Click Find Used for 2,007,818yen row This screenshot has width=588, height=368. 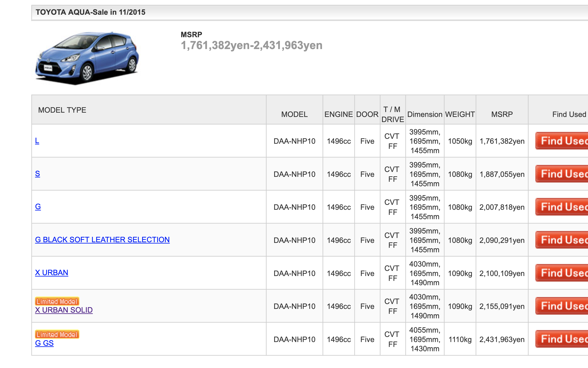561,207
